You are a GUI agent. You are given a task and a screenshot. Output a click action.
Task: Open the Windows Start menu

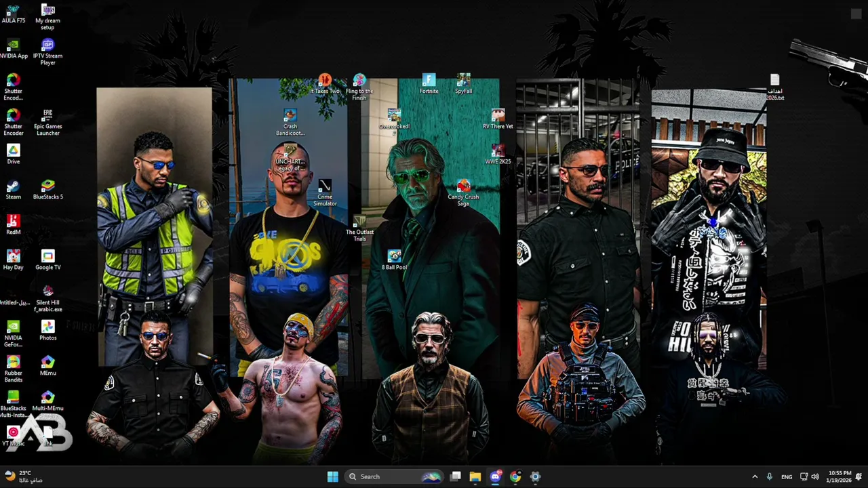332,476
